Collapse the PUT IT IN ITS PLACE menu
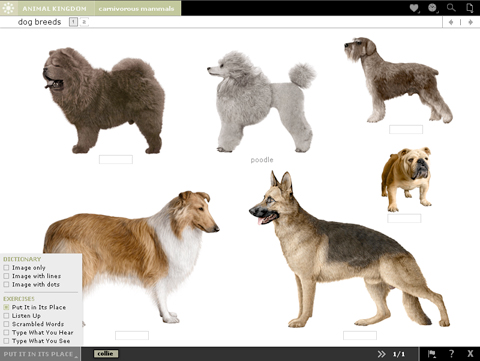 (x=40, y=354)
